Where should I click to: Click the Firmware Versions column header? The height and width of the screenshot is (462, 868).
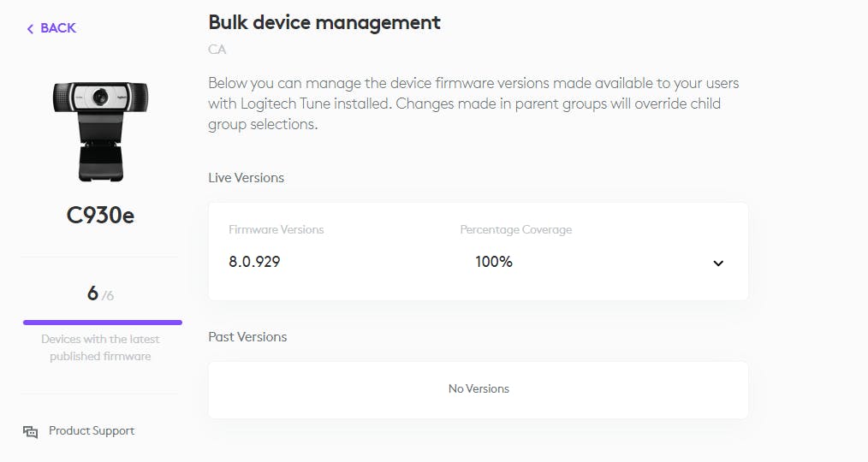276,229
